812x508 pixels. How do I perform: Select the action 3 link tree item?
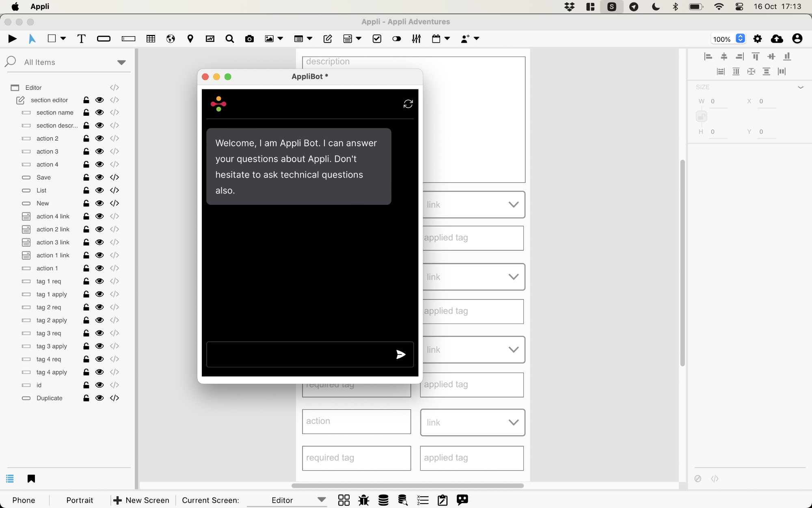point(53,242)
